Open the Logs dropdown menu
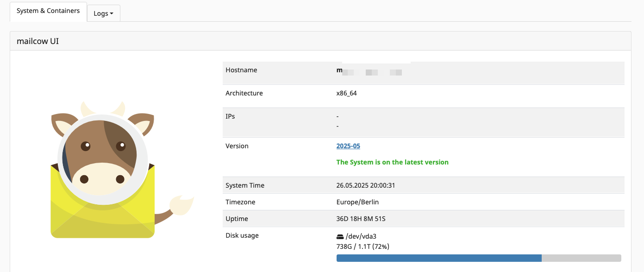The image size is (644, 272). pyautogui.click(x=103, y=13)
